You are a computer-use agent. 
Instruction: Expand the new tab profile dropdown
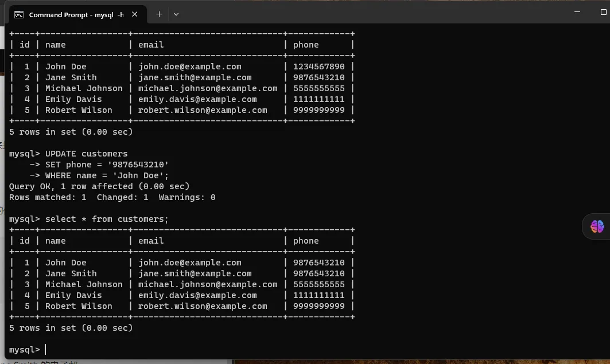pos(176,14)
